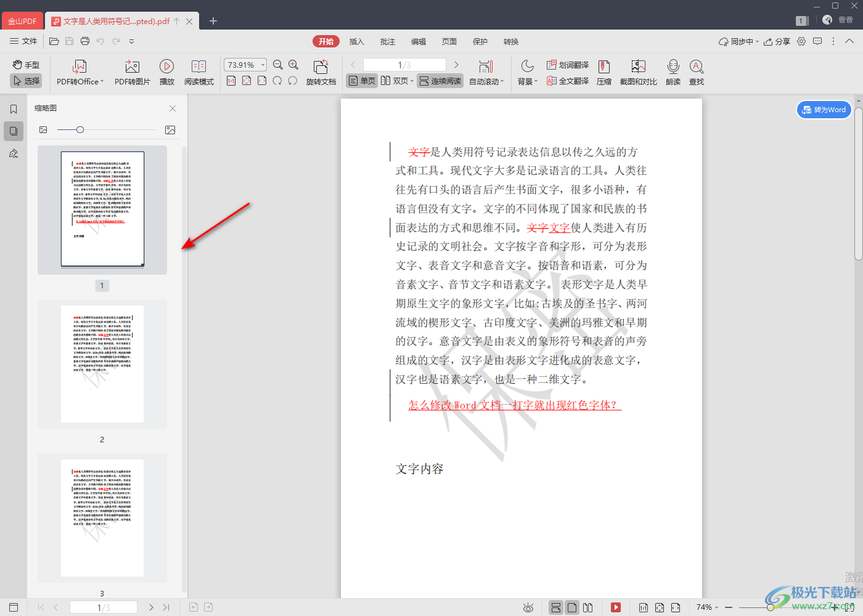Click the feedback chat bubble icon
This screenshot has height=616, width=863.
817,41
